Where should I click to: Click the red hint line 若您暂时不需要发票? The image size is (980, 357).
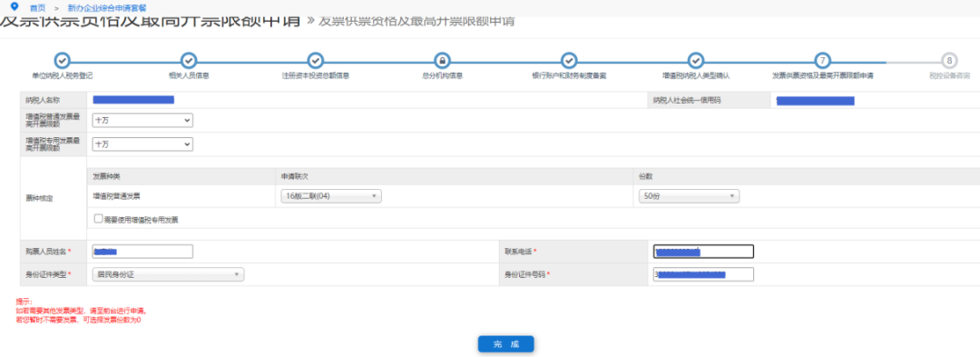pyautogui.click(x=79, y=320)
